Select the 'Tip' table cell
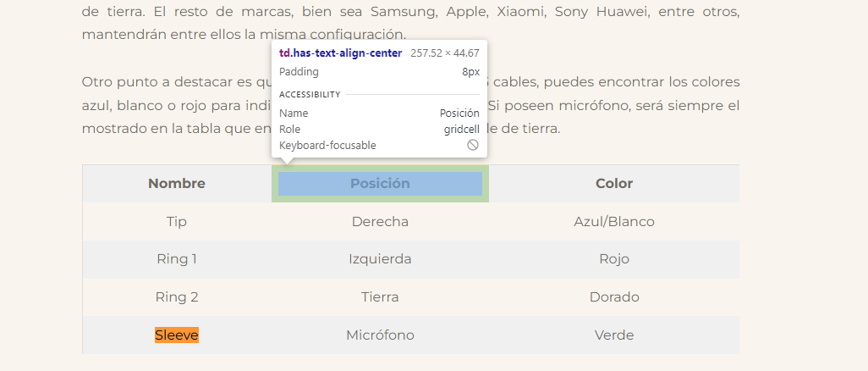 pos(177,222)
